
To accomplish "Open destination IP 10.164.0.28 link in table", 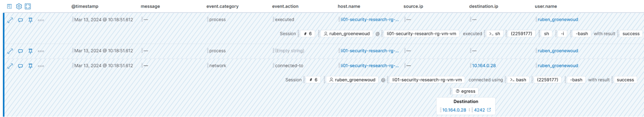I will [x=484, y=66].
